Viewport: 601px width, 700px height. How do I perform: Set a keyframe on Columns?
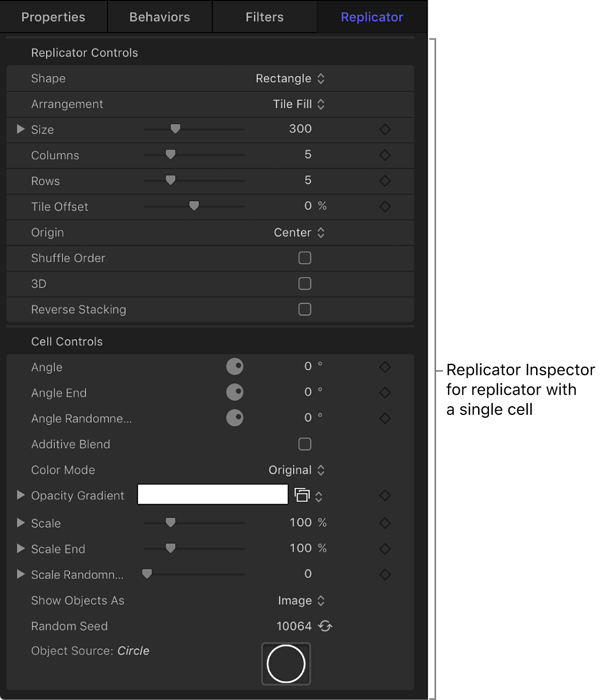tap(385, 155)
